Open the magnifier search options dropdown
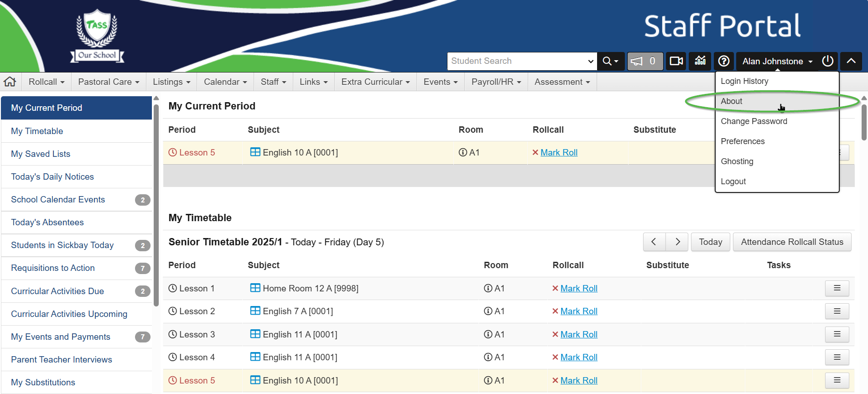This screenshot has height=394, width=868. 610,61
